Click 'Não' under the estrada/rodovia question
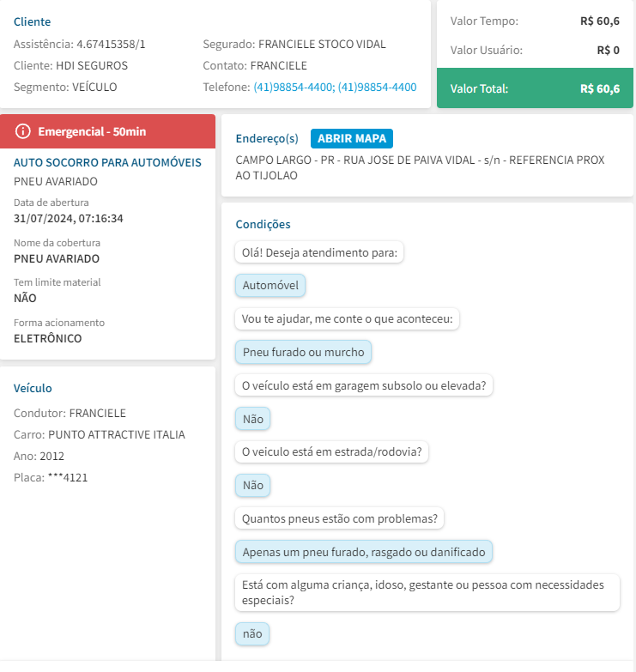Screen dimensions: 636x672 coord(253,486)
